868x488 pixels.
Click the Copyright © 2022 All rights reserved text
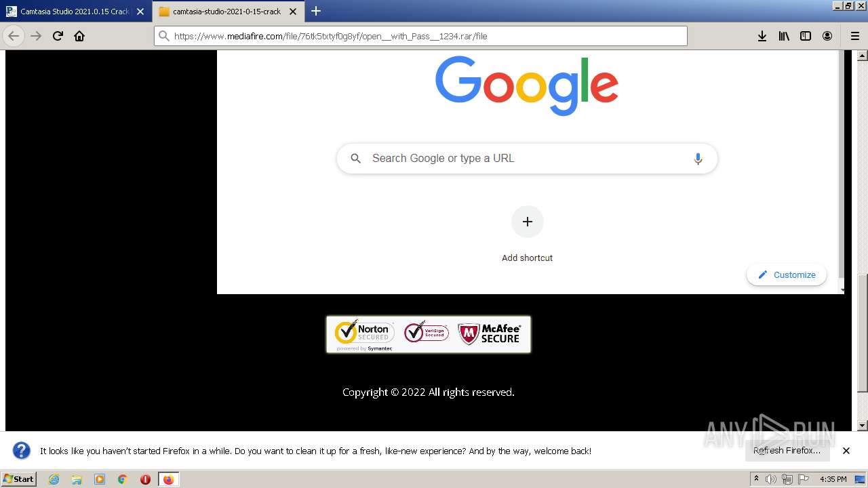tap(429, 392)
